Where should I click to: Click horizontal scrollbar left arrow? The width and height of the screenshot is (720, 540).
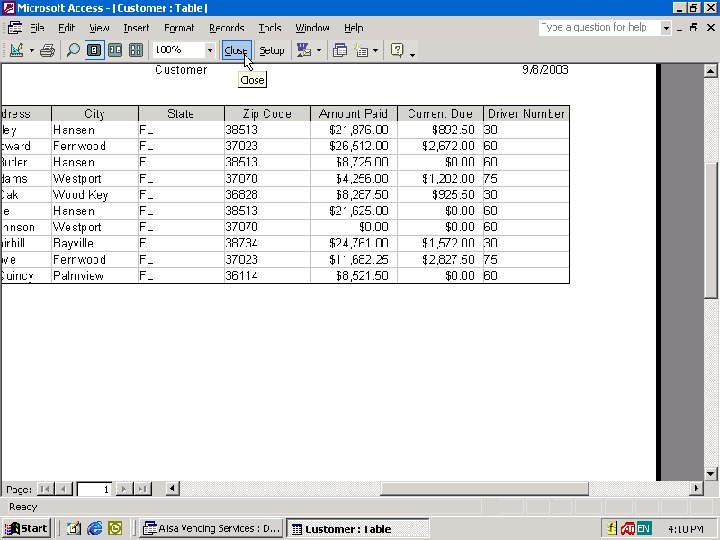click(x=172, y=488)
